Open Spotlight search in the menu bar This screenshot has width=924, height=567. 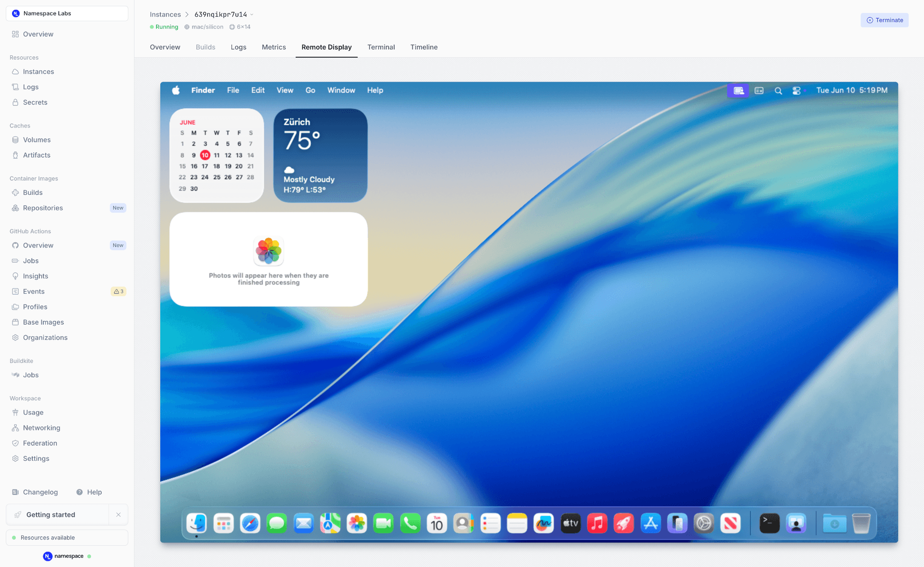pos(778,90)
